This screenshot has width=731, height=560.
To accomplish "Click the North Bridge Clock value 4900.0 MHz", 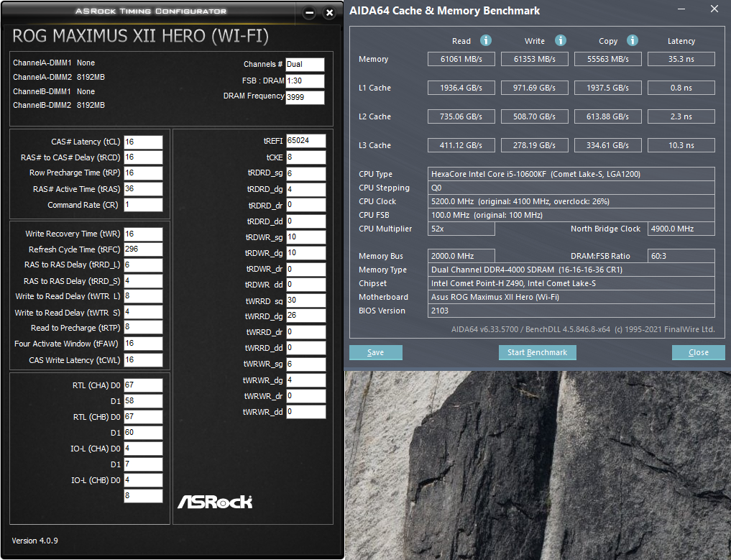I will tap(681, 229).
